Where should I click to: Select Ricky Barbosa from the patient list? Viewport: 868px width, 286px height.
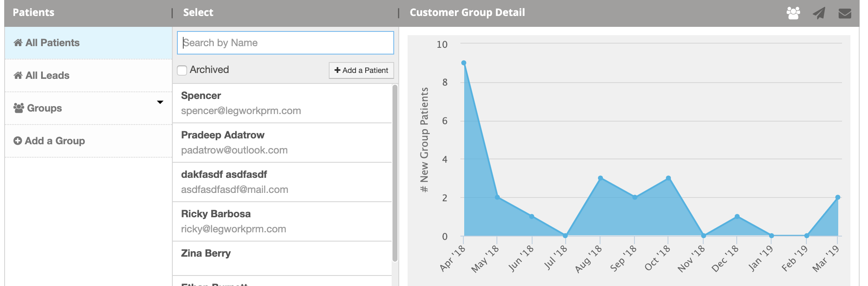(x=282, y=221)
